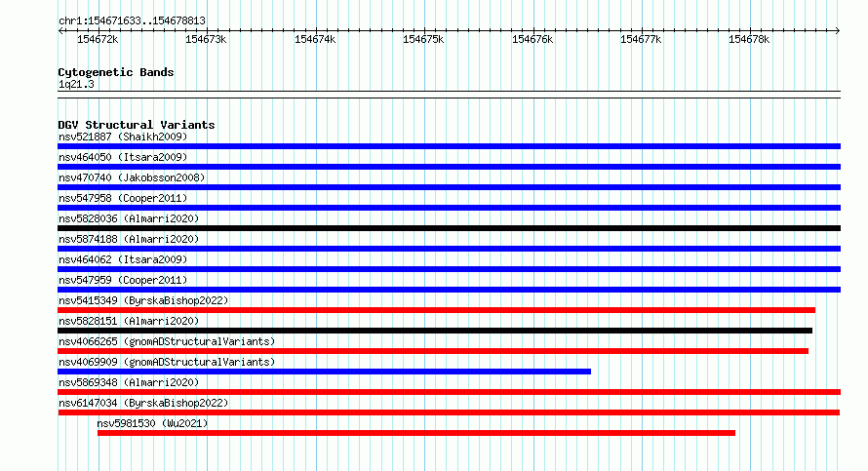This screenshot has width=868, height=471.
Task: Select the nsv5415349 (ByrskaBishop2022) label
Action: pyautogui.click(x=143, y=300)
